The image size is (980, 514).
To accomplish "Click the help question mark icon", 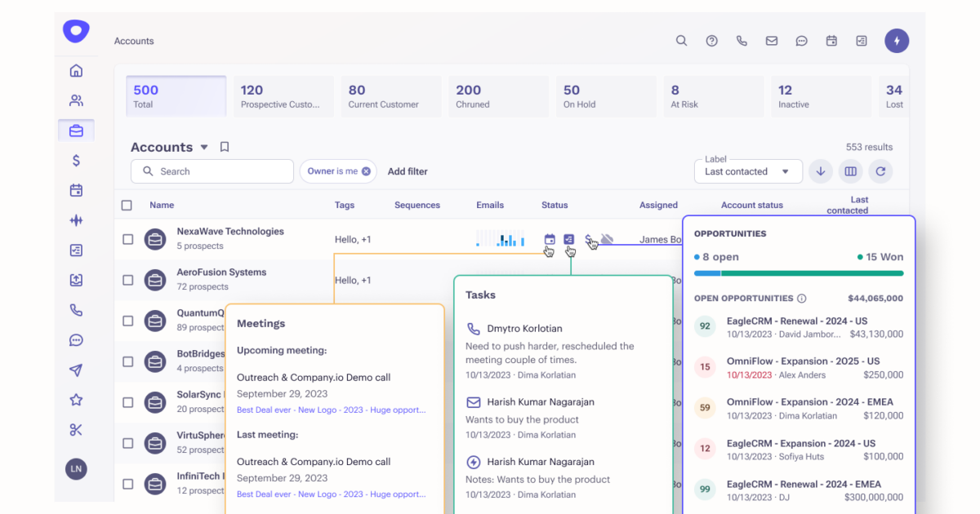I will click(x=711, y=41).
